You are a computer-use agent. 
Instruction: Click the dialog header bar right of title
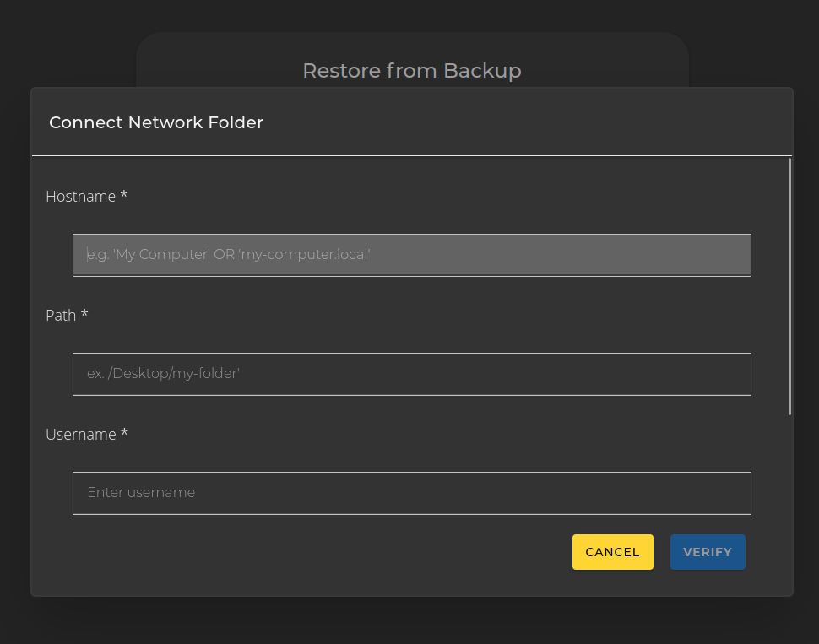tap(549, 122)
